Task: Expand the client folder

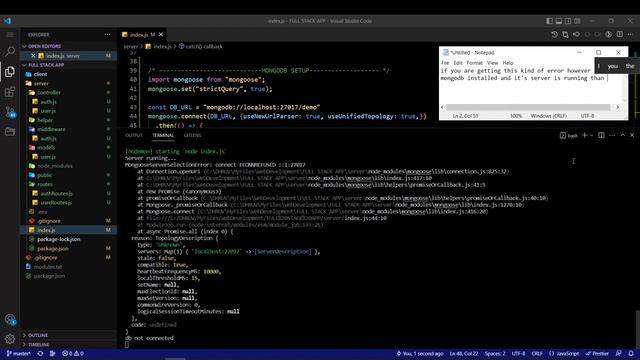Action: pos(68,74)
